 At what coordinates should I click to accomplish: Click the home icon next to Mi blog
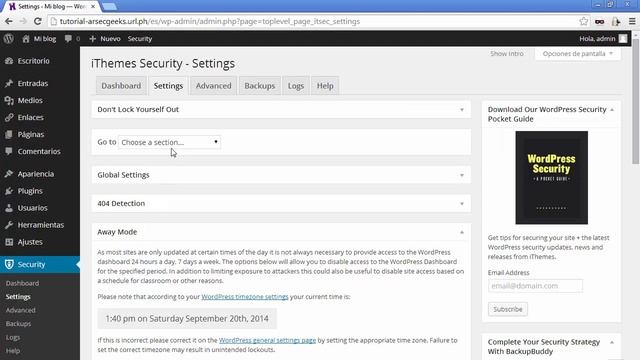[26, 39]
